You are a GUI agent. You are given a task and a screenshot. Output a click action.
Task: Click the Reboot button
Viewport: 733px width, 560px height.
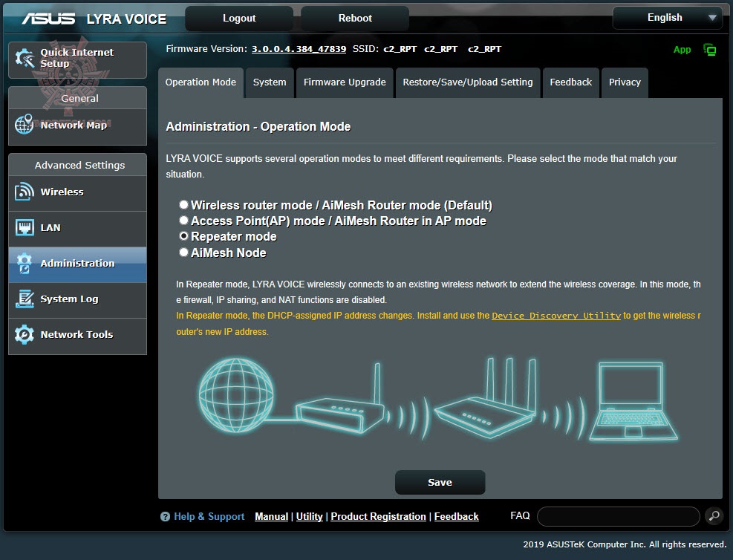click(355, 19)
